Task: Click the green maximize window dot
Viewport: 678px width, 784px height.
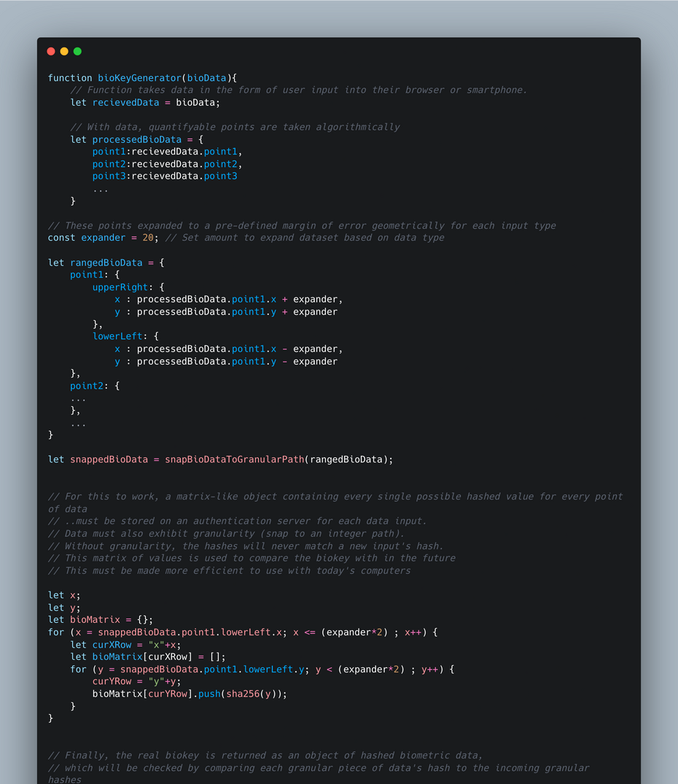Action: tap(77, 52)
